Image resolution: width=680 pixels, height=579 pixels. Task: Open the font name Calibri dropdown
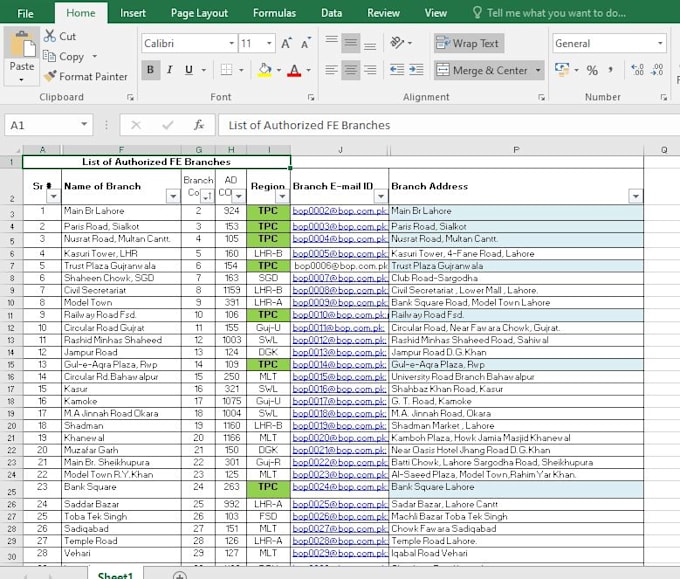(231, 43)
